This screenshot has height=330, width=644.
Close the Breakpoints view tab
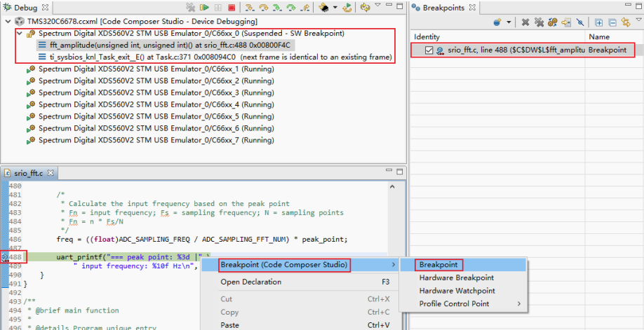tap(472, 8)
